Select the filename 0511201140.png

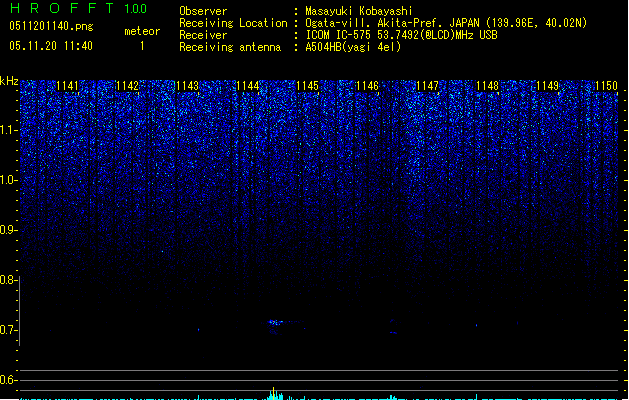(x=51, y=26)
